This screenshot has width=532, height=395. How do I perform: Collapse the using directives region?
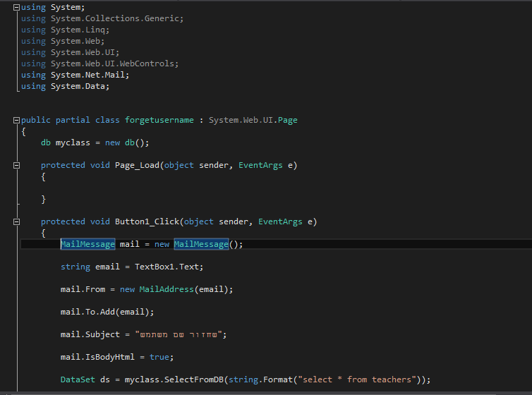pos(16,8)
